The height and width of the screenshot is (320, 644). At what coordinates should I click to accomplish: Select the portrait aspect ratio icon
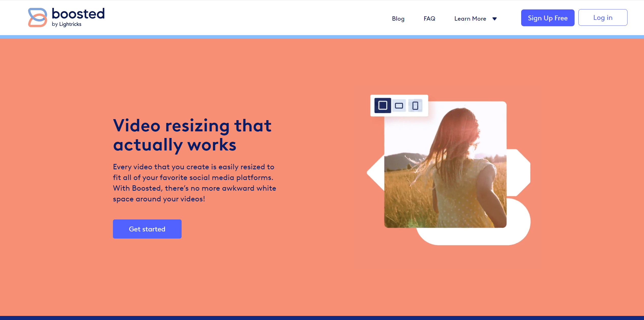[x=415, y=106]
